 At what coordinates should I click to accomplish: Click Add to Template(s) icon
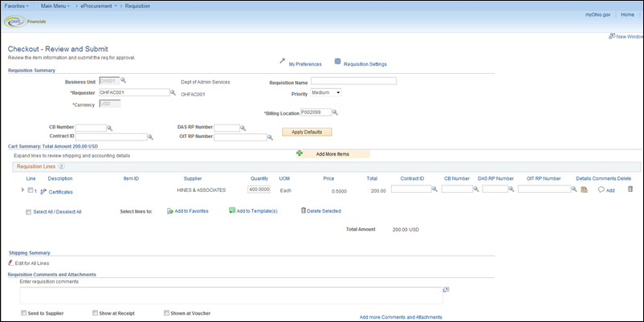pyautogui.click(x=232, y=210)
